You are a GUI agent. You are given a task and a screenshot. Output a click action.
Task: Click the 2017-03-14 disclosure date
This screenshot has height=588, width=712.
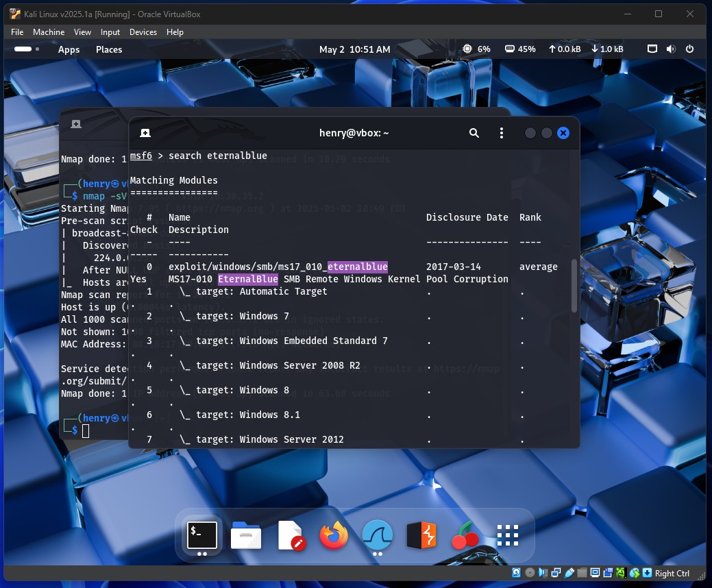[453, 267]
